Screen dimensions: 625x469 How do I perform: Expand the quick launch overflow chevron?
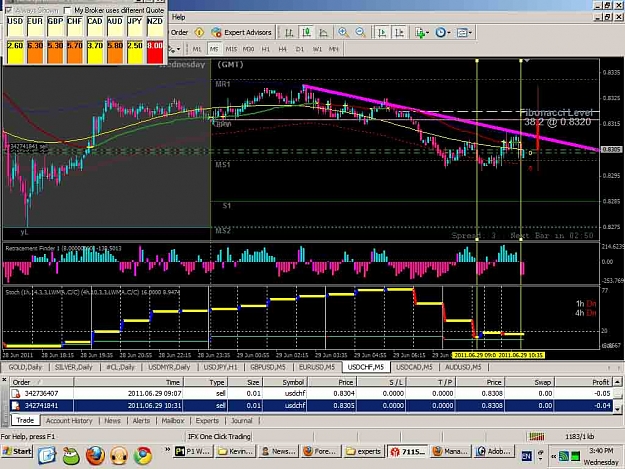pos(167,450)
